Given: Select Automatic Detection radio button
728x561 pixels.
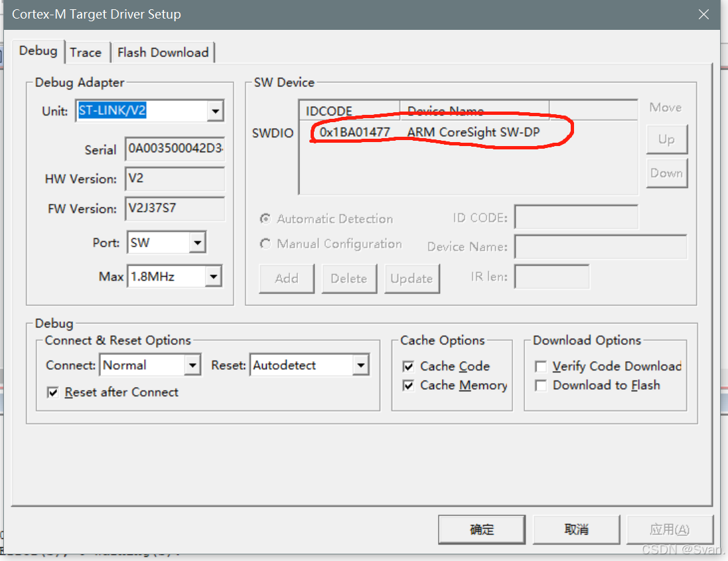Looking at the screenshot, I should click(x=265, y=218).
